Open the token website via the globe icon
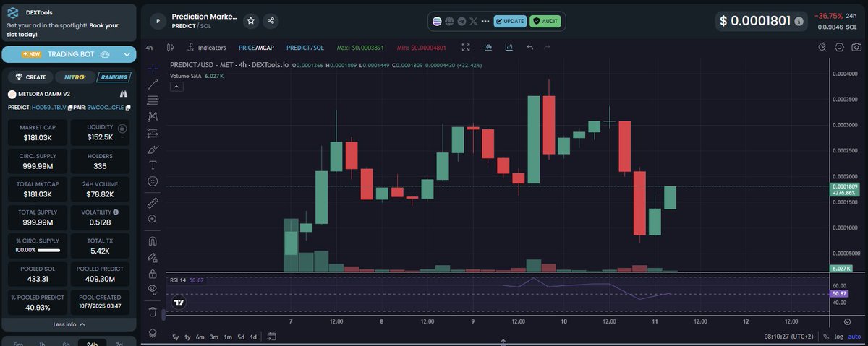Image resolution: width=868 pixels, height=346 pixels. [449, 22]
